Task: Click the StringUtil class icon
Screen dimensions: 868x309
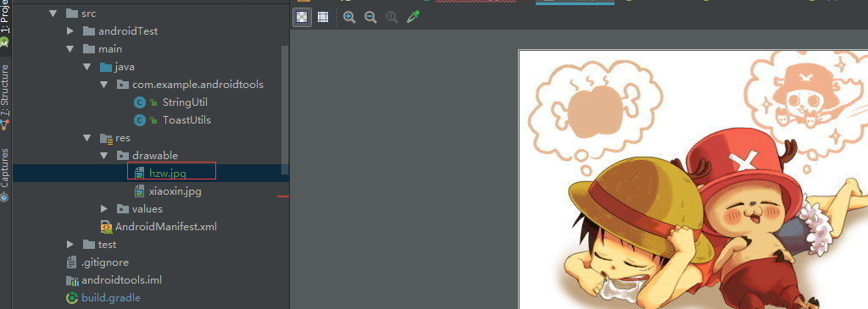Action: [140, 102]
